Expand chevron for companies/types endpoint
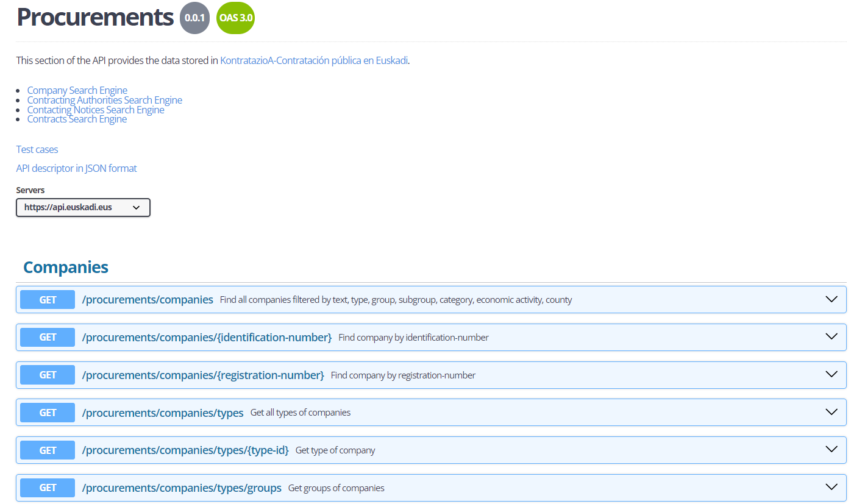This screenshot has height=504, width=865. (x=831, y=413)
